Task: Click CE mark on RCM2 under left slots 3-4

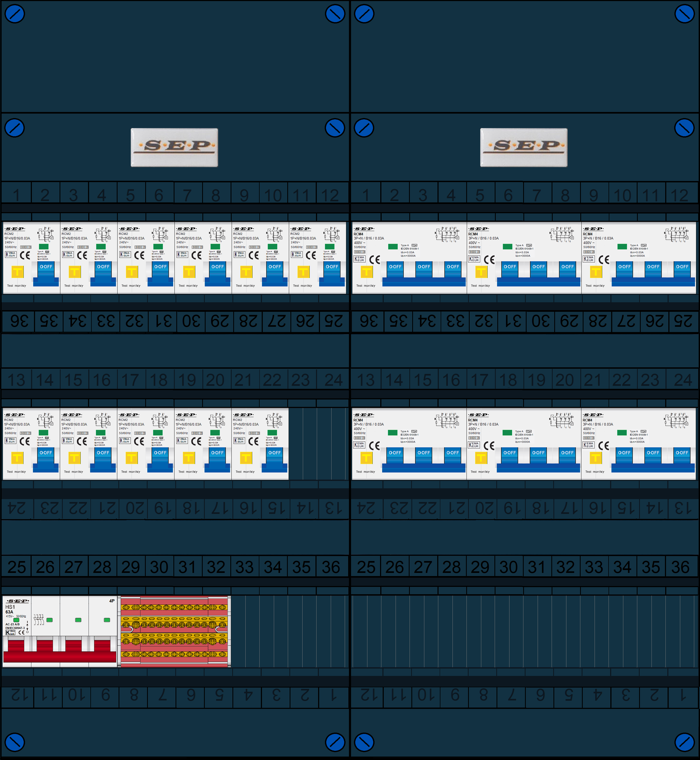Action: (82, 255)
